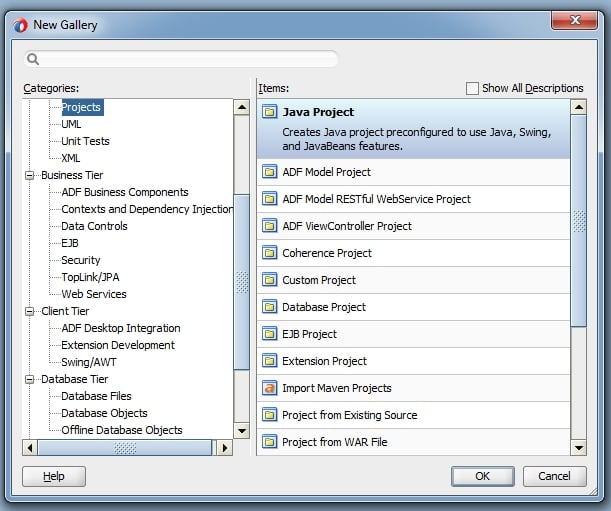The width and height of the screenshot is (611, 511).
Task: Pick the Custom Project label
Action: pos(319,280)
